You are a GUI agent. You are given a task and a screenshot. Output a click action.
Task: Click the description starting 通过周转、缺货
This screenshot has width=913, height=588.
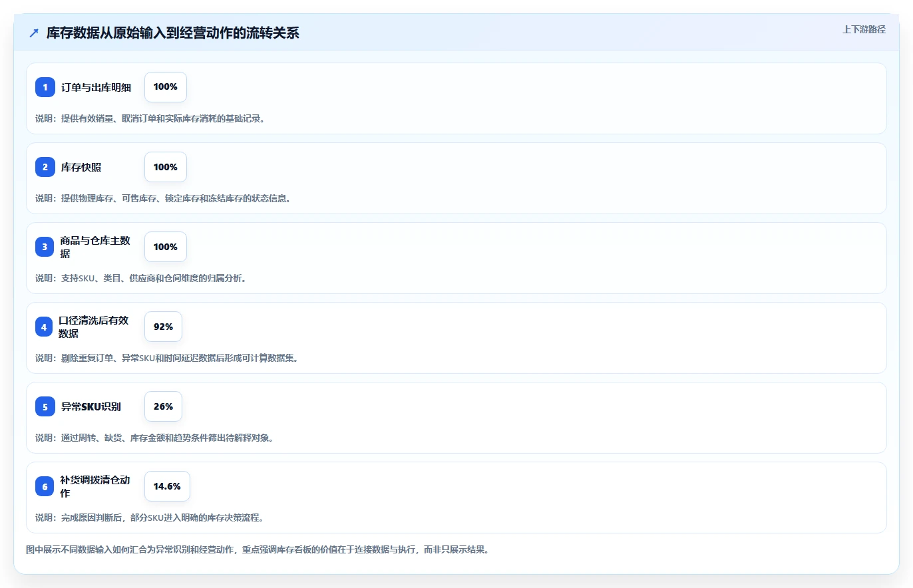point(154,438)
